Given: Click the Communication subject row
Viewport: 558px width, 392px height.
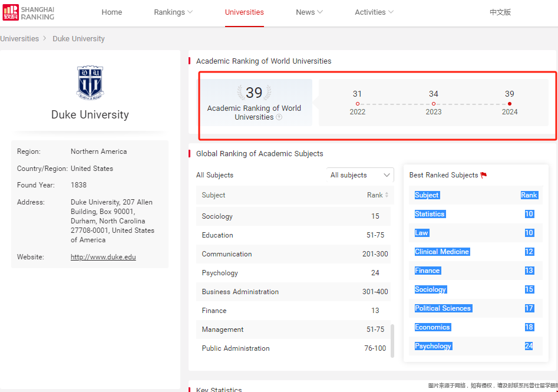Looking at the screenshot, I should (293, 254).
